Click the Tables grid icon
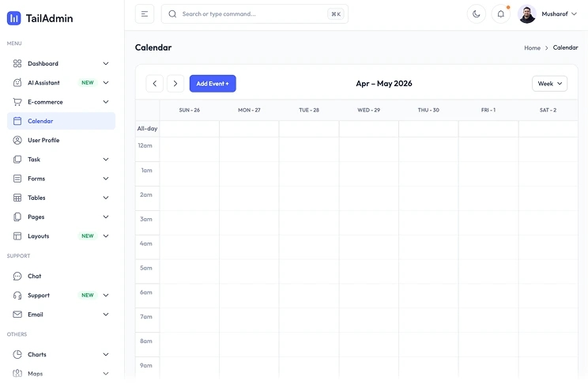The height and width of the screenshot is (392, 588). tap(17, 198)
